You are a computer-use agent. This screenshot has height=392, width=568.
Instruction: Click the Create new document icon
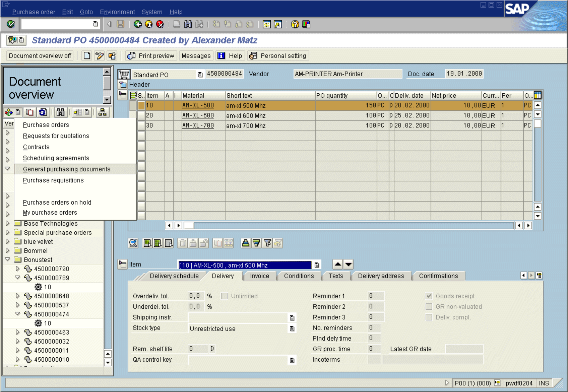coord(87,56)
